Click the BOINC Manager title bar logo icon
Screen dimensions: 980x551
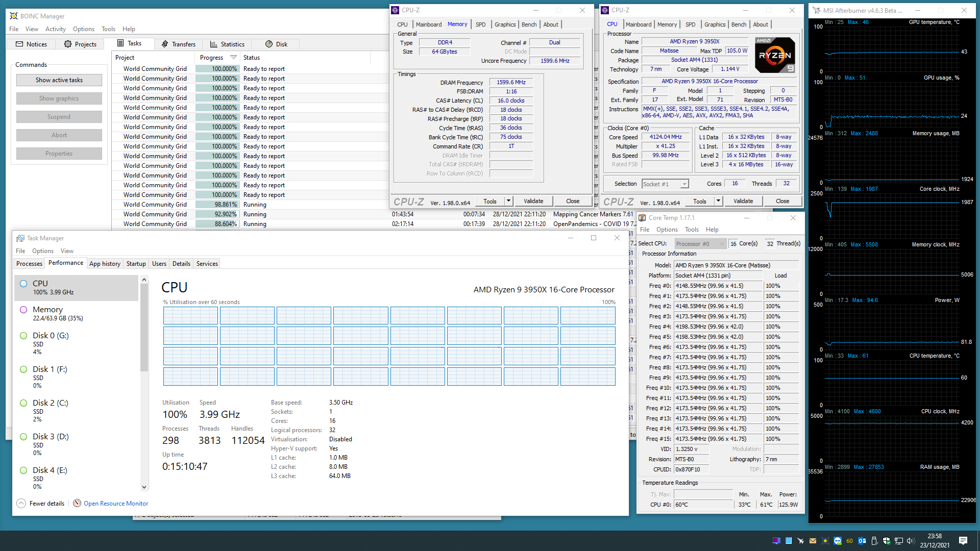14,16
